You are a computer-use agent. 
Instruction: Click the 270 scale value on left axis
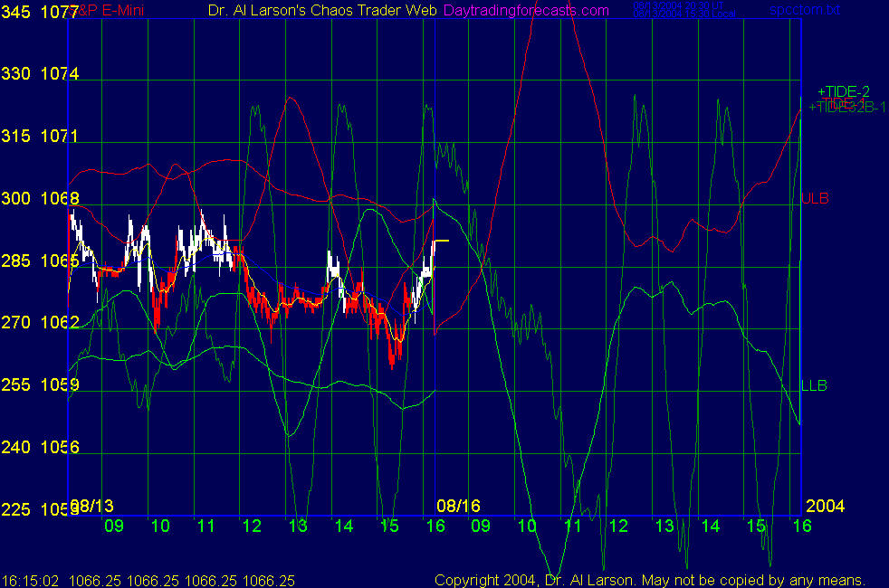point(16,322)
